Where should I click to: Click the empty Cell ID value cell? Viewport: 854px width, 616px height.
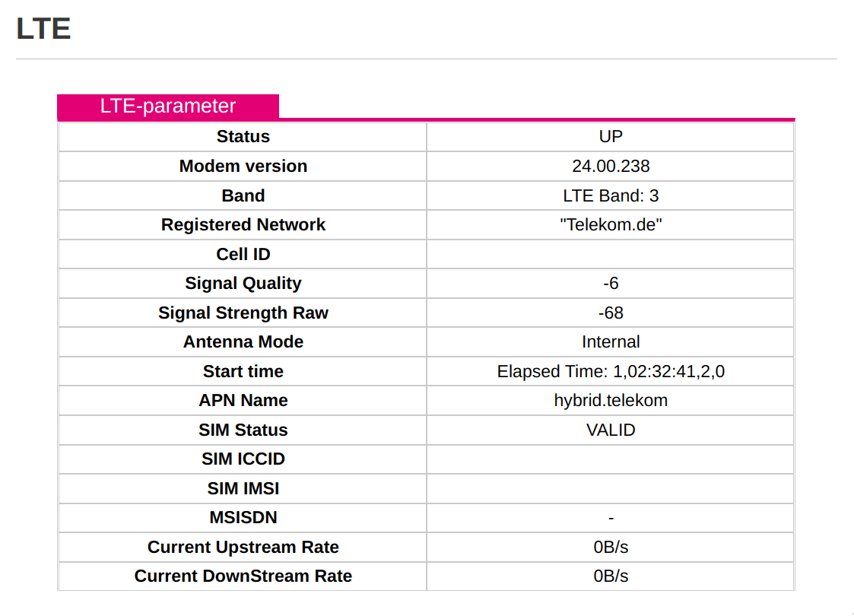tap(611, 254)
